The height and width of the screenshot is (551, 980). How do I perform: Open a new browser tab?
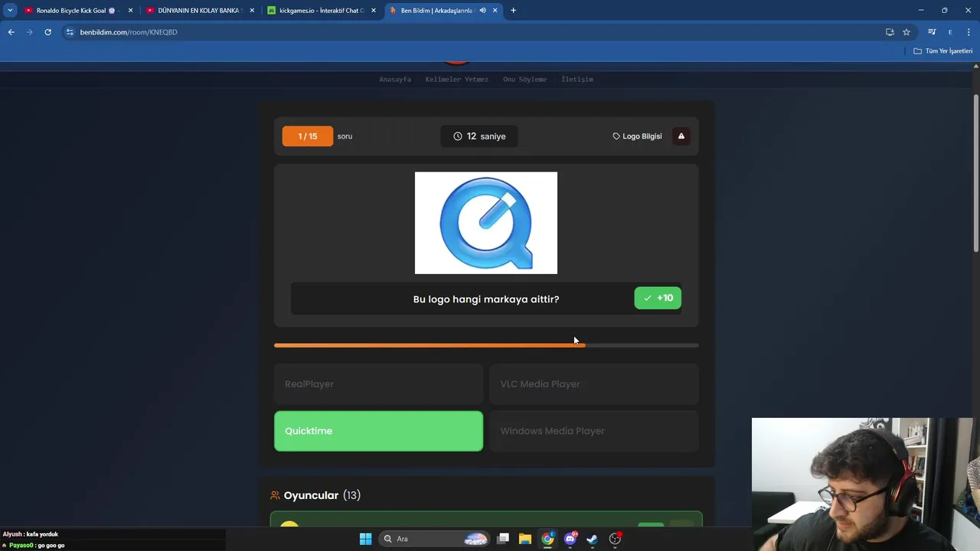(513, 11)
